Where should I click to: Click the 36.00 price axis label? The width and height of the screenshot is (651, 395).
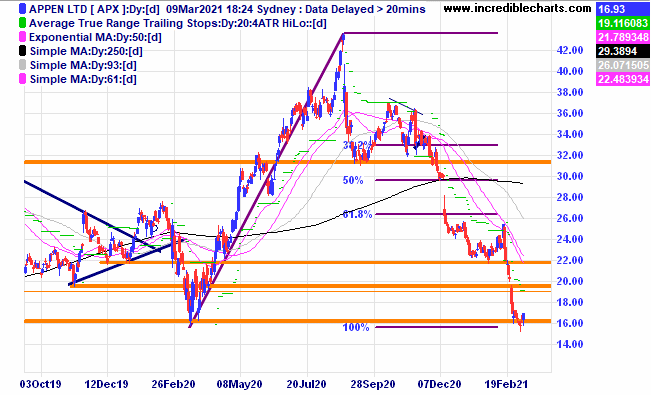click(570, 113)
